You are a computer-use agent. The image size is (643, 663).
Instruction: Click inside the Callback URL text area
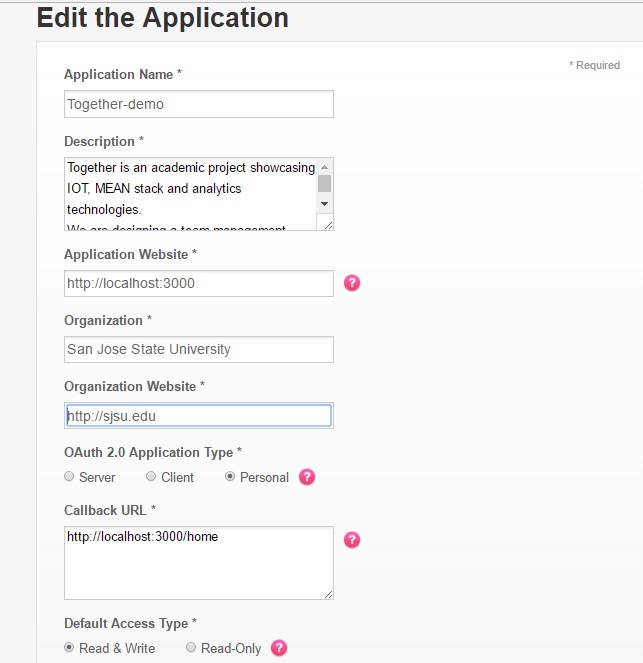[x=198, y=562]
